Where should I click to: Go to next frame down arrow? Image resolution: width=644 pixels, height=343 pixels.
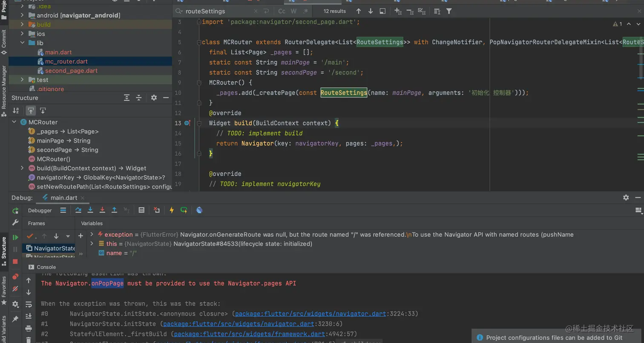(x=56, y=236)
